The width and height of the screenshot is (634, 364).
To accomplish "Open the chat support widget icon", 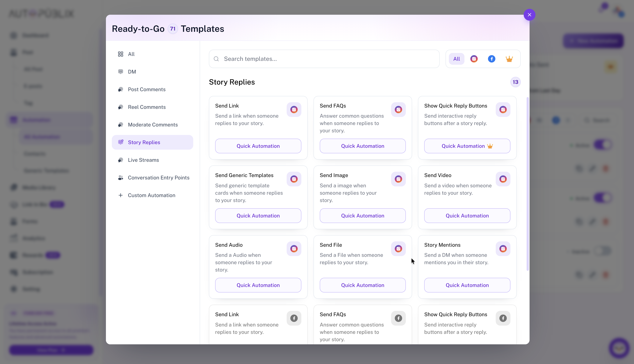I will pyautogui.click(x=619, y=348).
